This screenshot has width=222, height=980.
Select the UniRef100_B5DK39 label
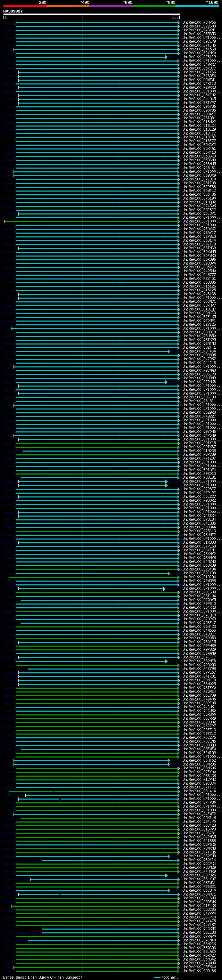[x=199, y=565]
